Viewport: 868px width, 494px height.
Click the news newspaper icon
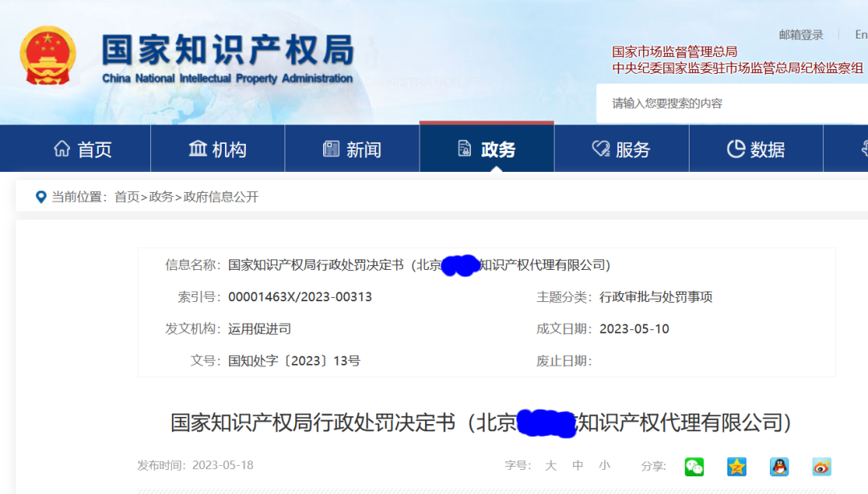(x=331, y=149)
